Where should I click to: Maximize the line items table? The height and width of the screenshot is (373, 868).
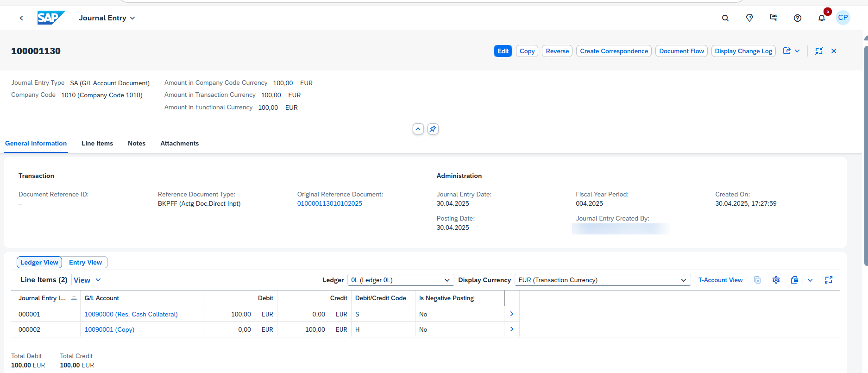coord(829,280)
